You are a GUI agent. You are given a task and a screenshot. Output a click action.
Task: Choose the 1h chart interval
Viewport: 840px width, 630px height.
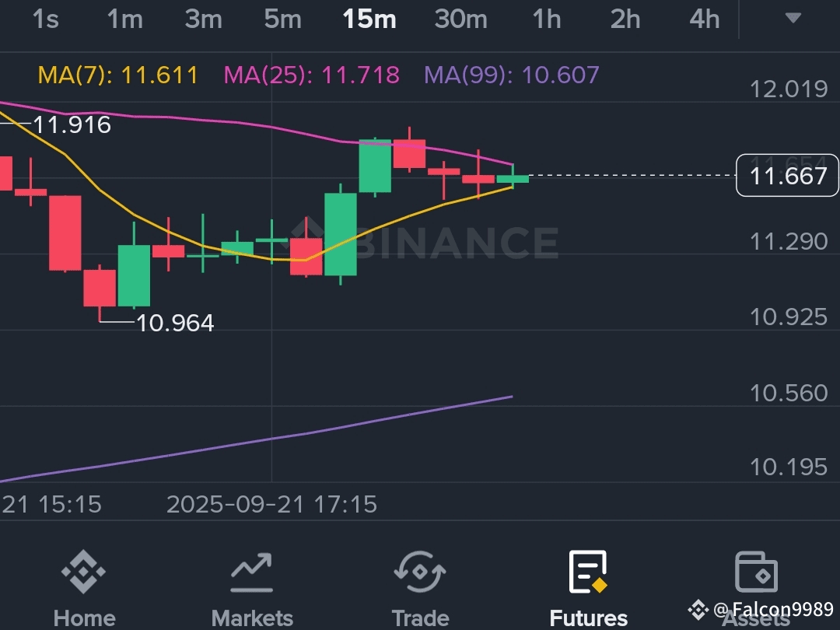coord(547,19)
